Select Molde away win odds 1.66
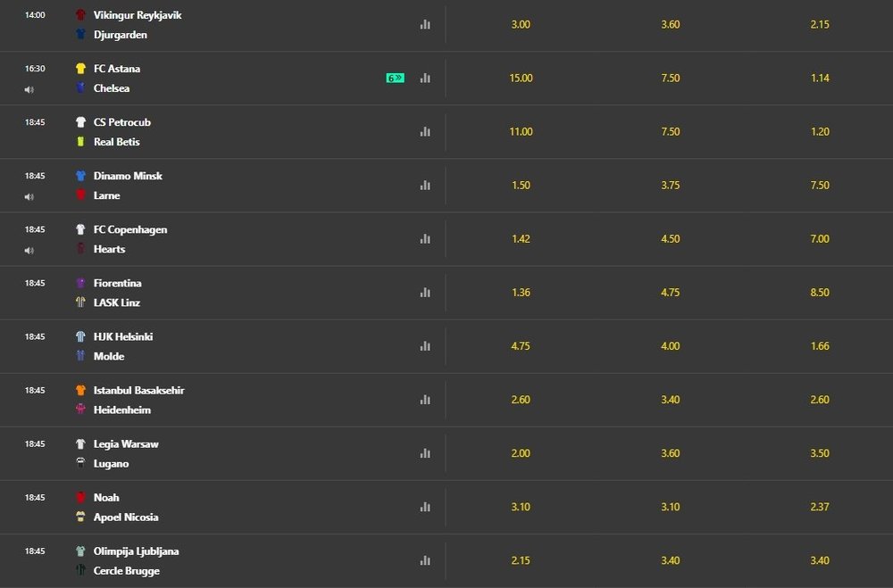This screenshot has width=893, height=588. click(820, 346)
